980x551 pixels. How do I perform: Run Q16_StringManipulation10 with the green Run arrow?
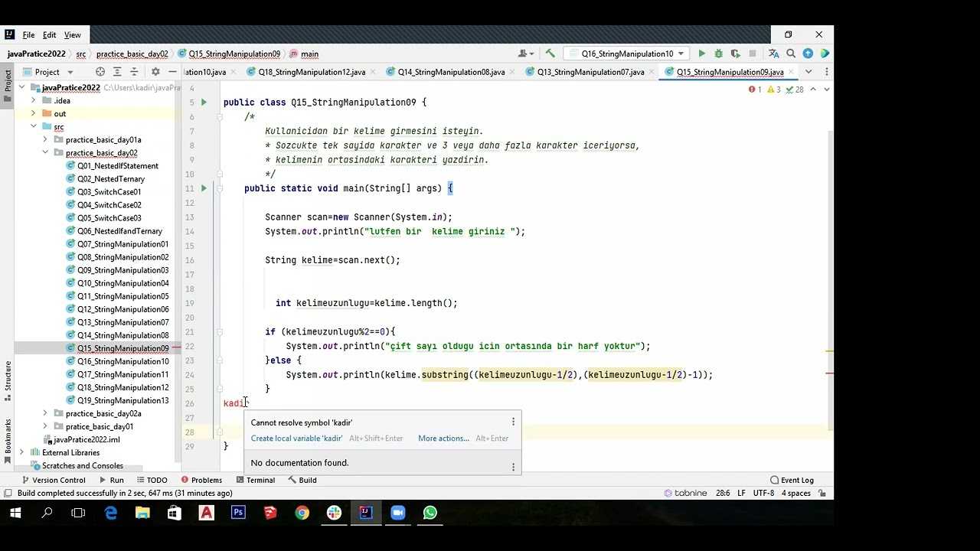pos(701,54)
